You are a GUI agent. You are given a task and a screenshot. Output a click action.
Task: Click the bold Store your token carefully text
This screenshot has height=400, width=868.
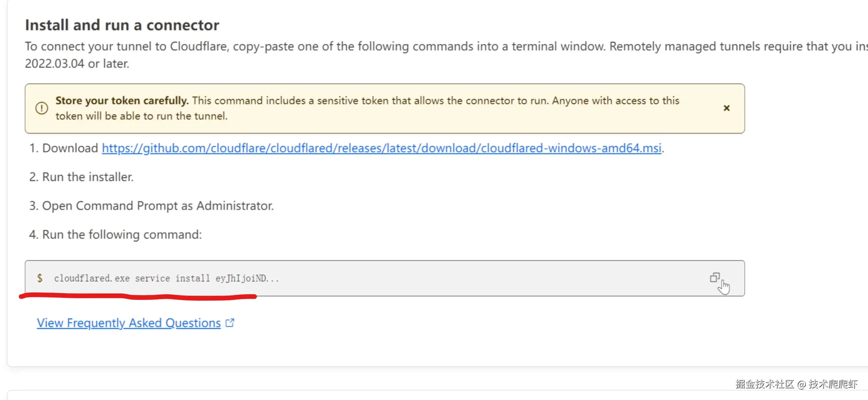[x=122, y=101]
